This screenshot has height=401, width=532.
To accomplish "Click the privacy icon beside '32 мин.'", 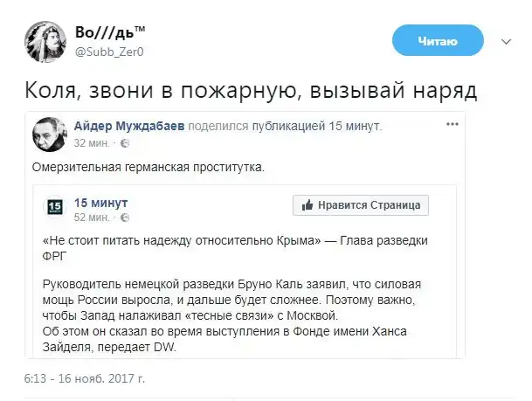I will (124, 142).
